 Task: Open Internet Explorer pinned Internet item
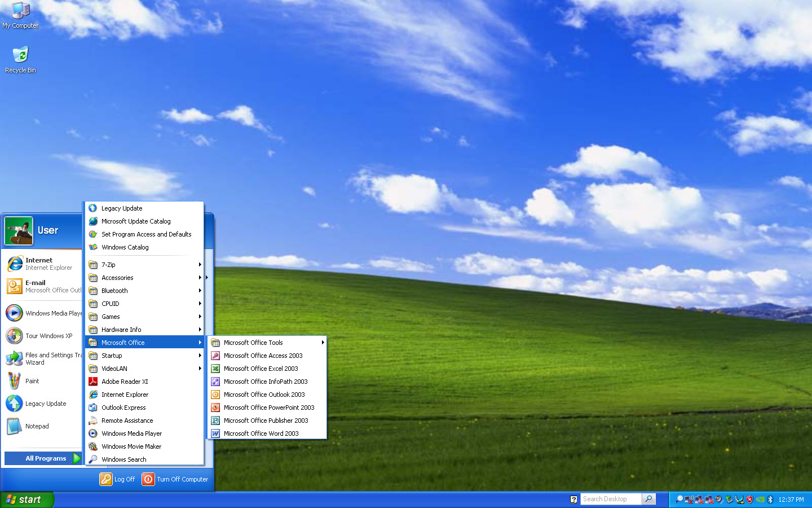[43, 264]
